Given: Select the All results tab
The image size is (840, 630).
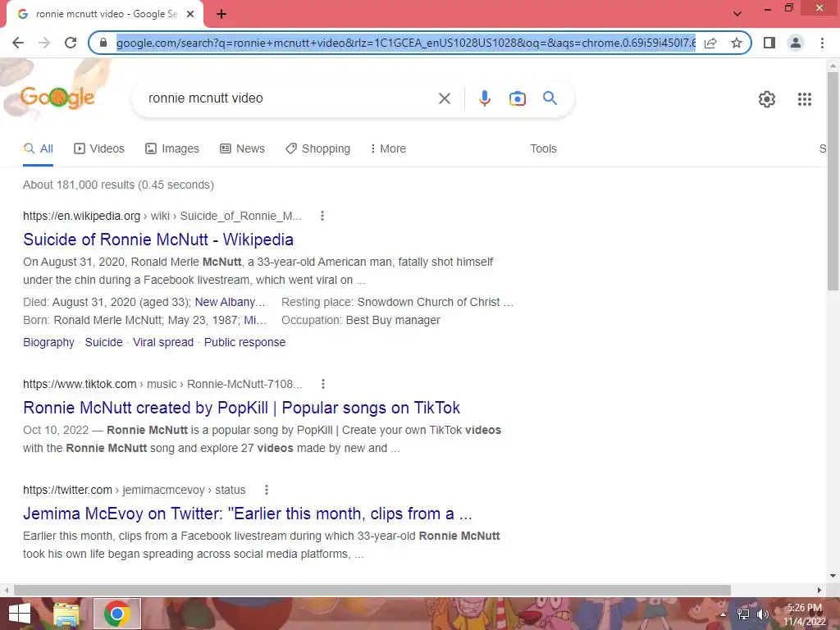Looking at the screenshot, I should [38, 149].
